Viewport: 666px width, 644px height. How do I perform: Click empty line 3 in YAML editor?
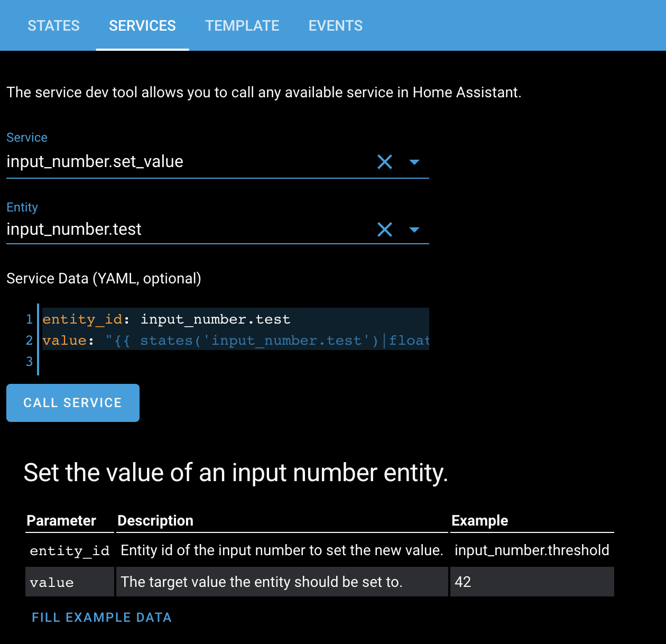pos(235,361)
